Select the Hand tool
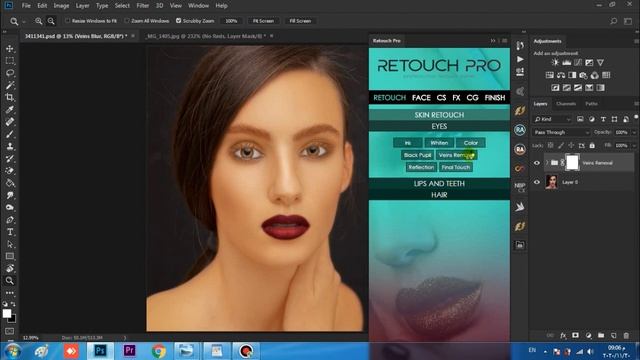640x360 pixels. [10, 269]
